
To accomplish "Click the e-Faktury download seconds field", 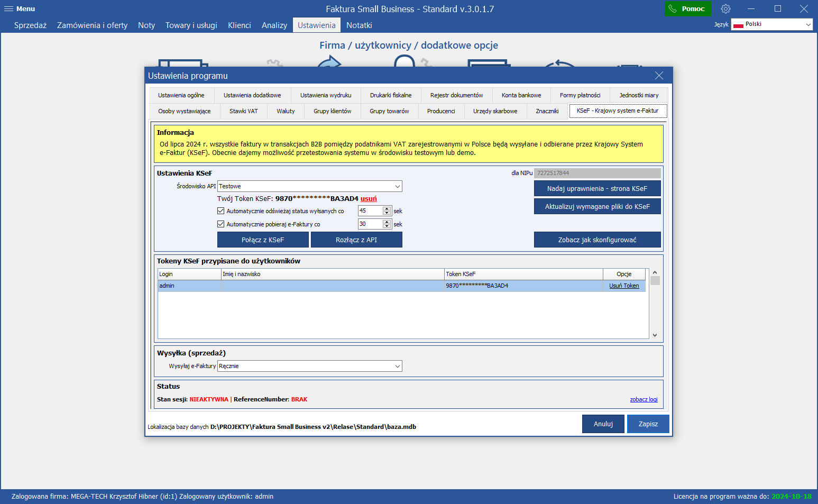I will tap(370, 224).
